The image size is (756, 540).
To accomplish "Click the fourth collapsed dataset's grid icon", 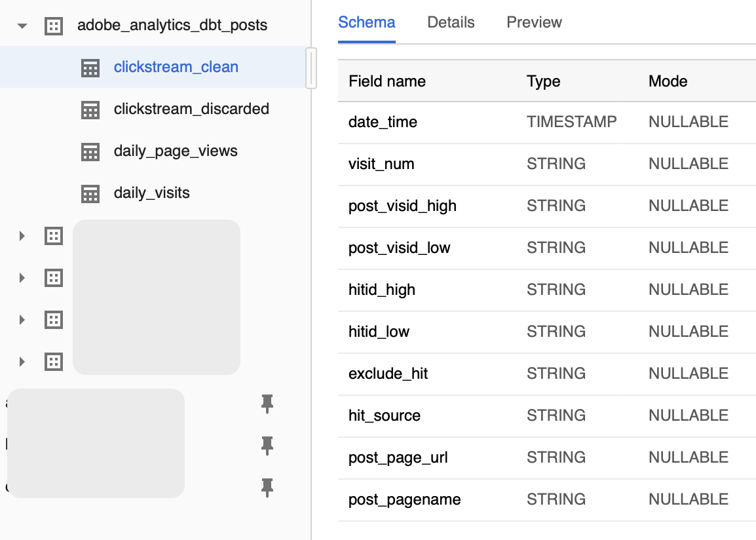I will pos(54,362).
